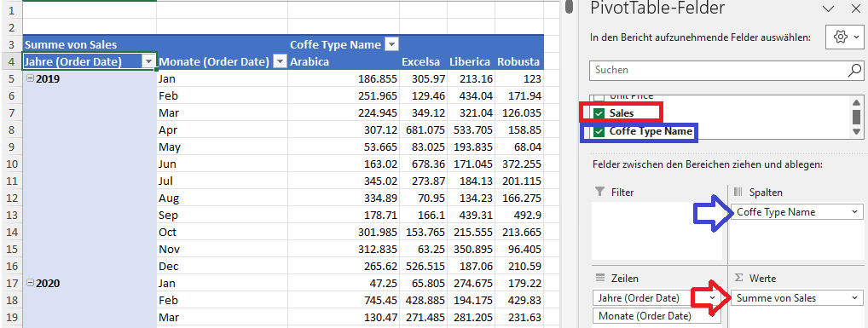The width and height of the screenshot is (868, 328).
Task: Uncheck the Sales field checkbox
Action: coord(599,113)
